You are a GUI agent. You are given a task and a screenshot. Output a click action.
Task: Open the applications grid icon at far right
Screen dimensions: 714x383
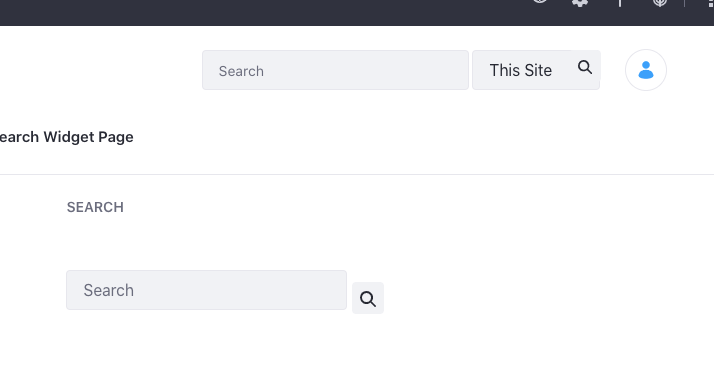pos(711,3)
